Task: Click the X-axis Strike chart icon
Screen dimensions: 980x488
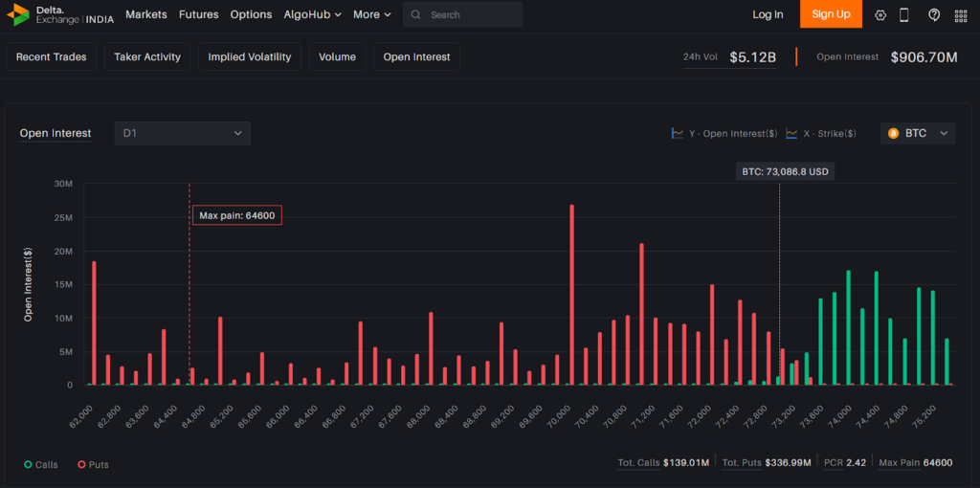Action: tap(791, 134)
